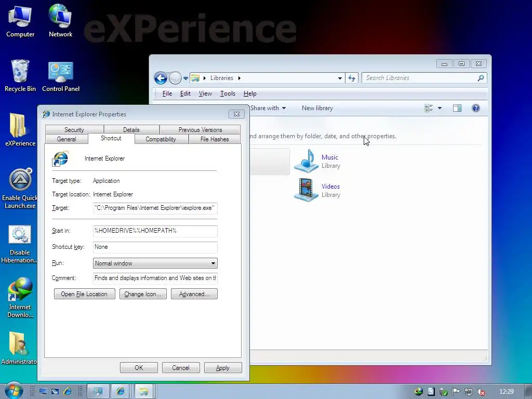Open the Network desktop icon
Viewport: 532px width, 399px height.
pyautogui.click(x=60, y=21)
